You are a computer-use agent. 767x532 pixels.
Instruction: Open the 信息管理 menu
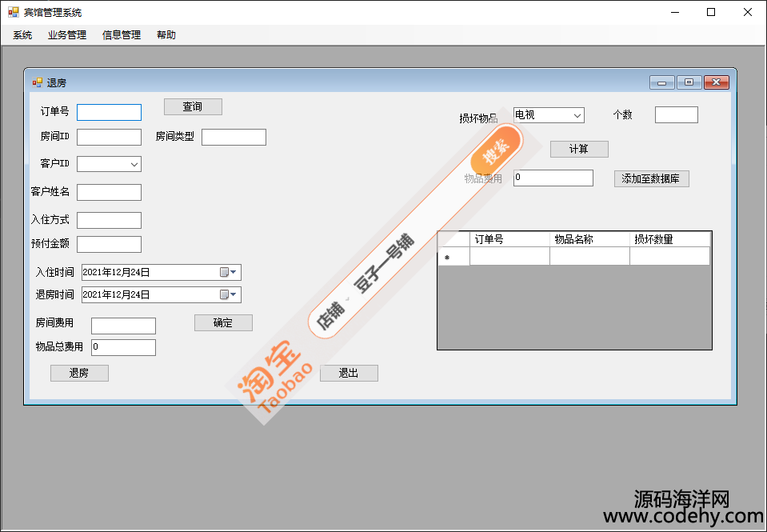[122, 35]
